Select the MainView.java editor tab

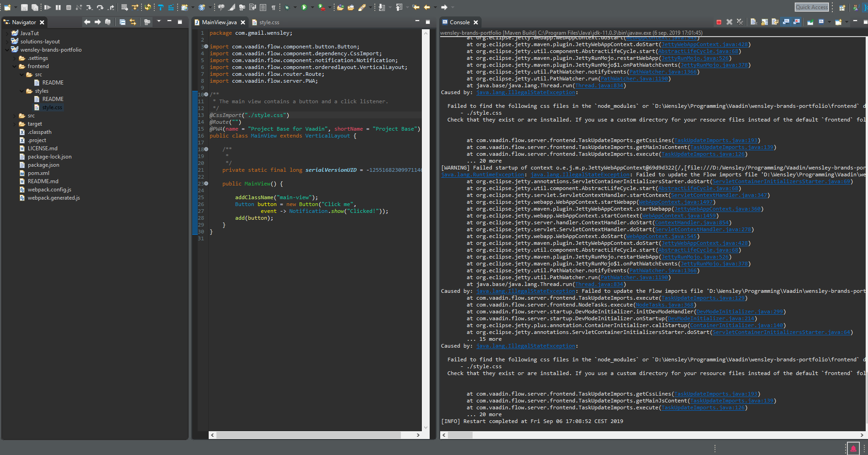[x=219, y=22]
